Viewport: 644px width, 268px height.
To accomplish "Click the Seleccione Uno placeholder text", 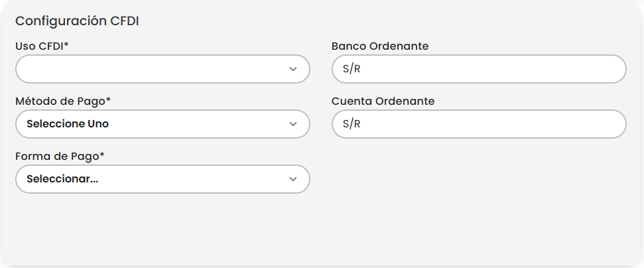I will click(68, 124).
